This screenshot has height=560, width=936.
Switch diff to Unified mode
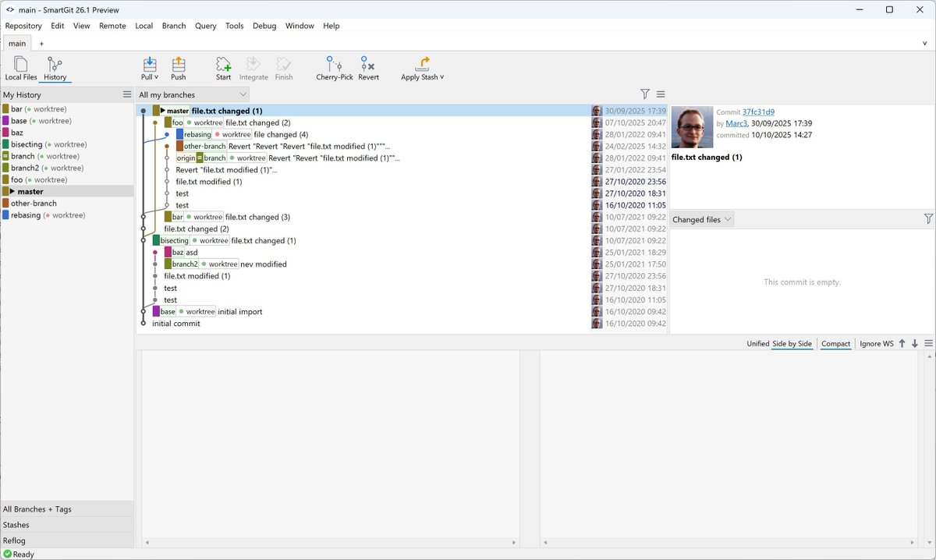pos(757,343)
